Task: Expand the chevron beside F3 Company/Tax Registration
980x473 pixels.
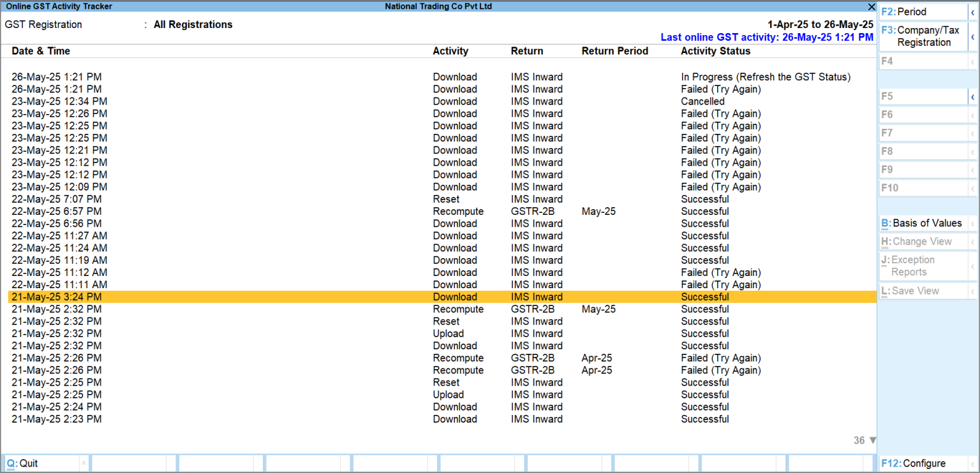Action: click(x=973, y=37)
